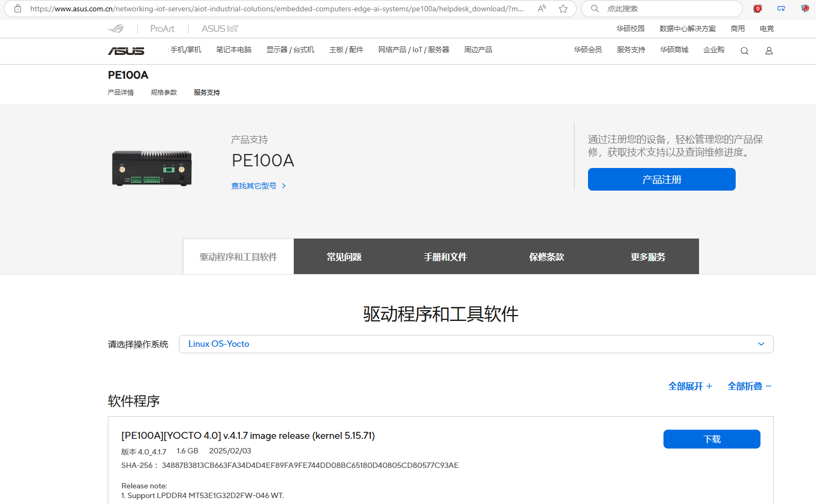This screenshot has width=816, height=504.
Task: Click the site info lock icon in the address bar
Action: [18, 9]
